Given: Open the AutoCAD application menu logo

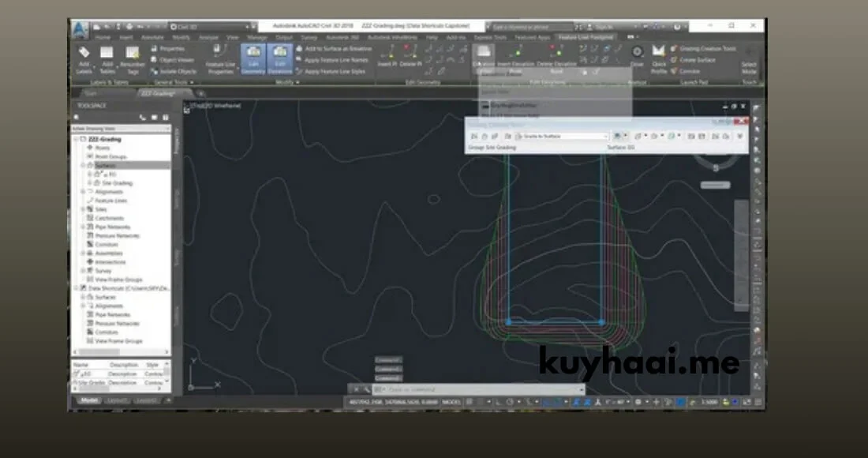Looking at the screenshot, I should (x=80, y=30).
